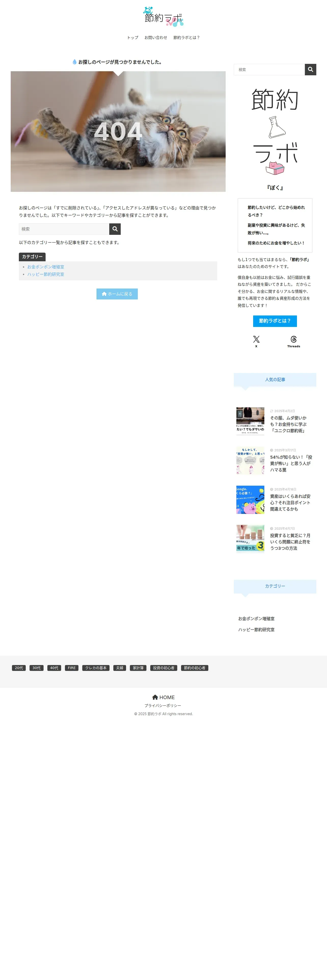Open the お金ポンポン増殖室 link in main category list
327x980 pixels.
tap(46, 267)
